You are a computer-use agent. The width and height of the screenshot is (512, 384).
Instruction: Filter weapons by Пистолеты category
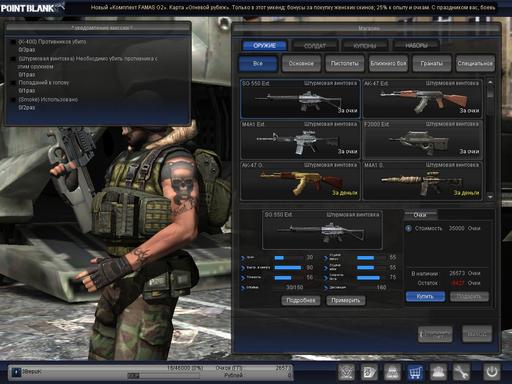pos(344,63)
